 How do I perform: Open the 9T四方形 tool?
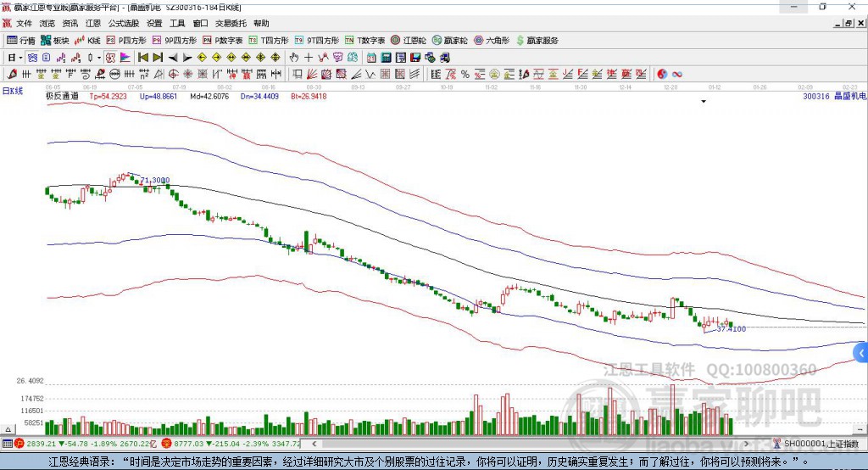tap(317, 41)
